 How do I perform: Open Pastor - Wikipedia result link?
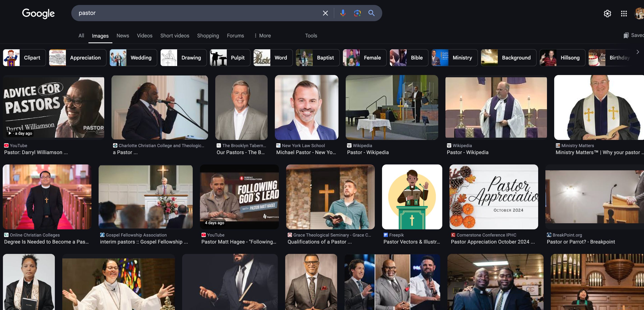click(368, 152)
